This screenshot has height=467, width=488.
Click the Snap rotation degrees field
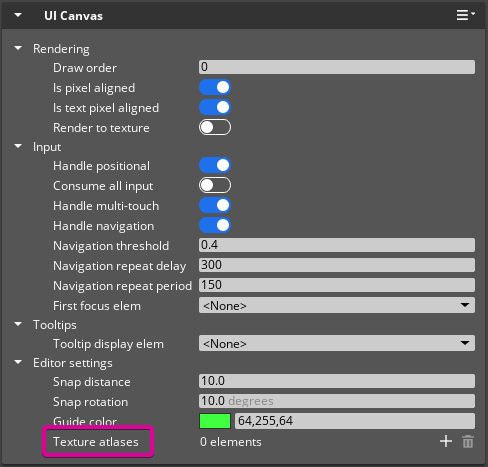point(337,401)
